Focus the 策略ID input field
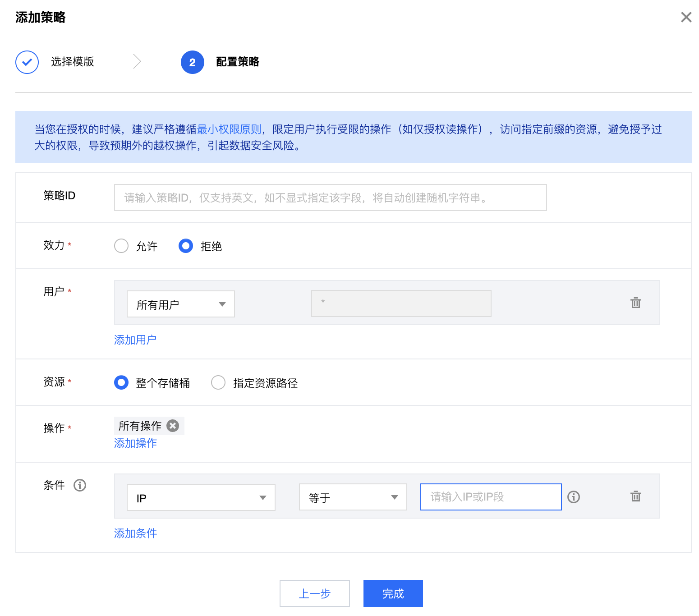 [330, 198]
